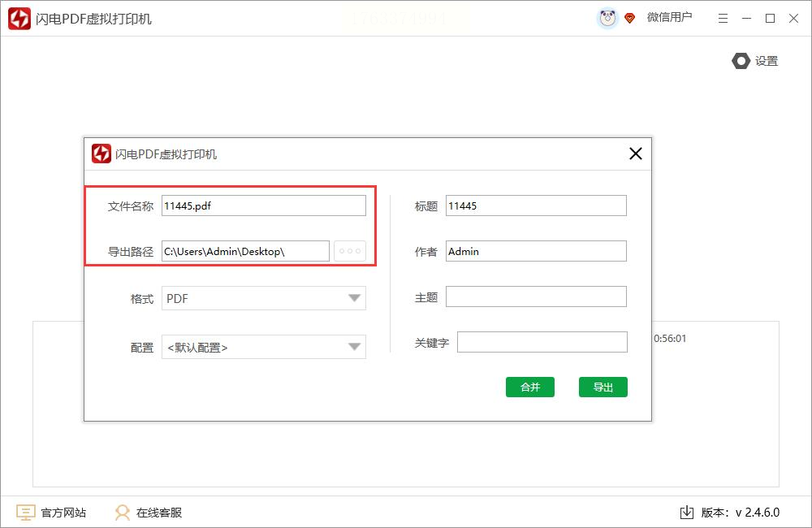Open the configuration default dropdown
812x528 pixels.
click(x=264, y=347)
